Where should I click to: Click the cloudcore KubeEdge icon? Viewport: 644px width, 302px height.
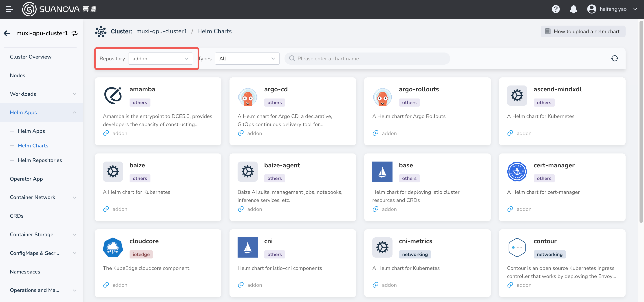(x=113, y=247)
